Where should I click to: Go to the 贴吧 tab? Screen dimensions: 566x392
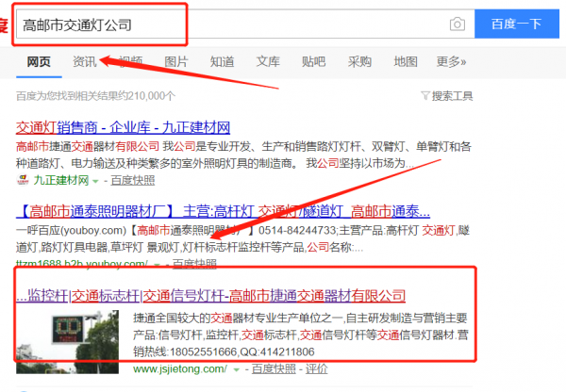pyautogui.click(x=314, y=62)
